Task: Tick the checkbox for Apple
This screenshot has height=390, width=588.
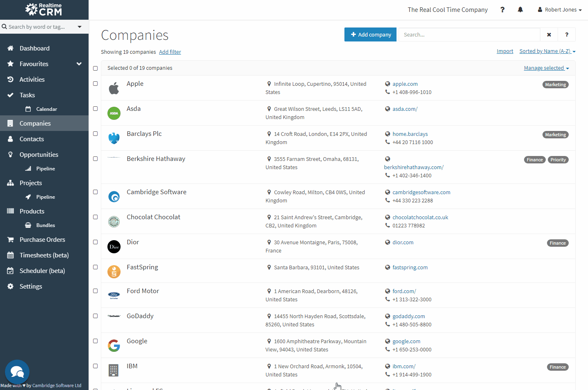Action: pyautogui.click(x=95, y=84)
